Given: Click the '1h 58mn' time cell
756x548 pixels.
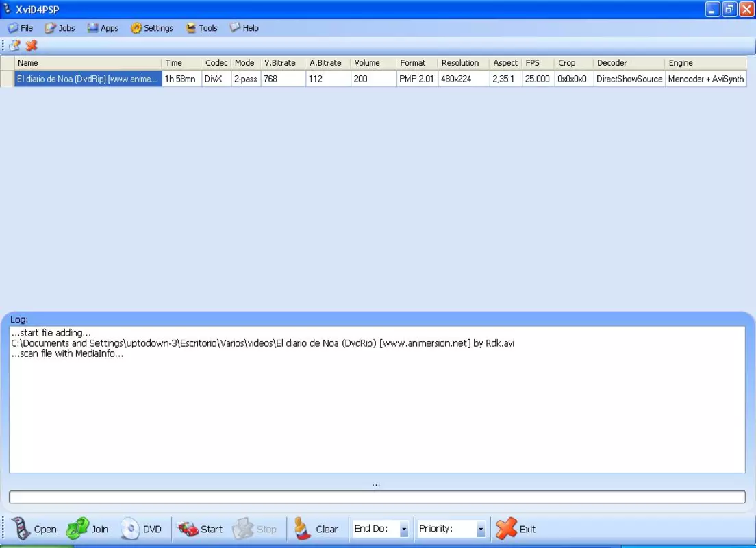Looking at the screenshot, I should pos(181,79).
